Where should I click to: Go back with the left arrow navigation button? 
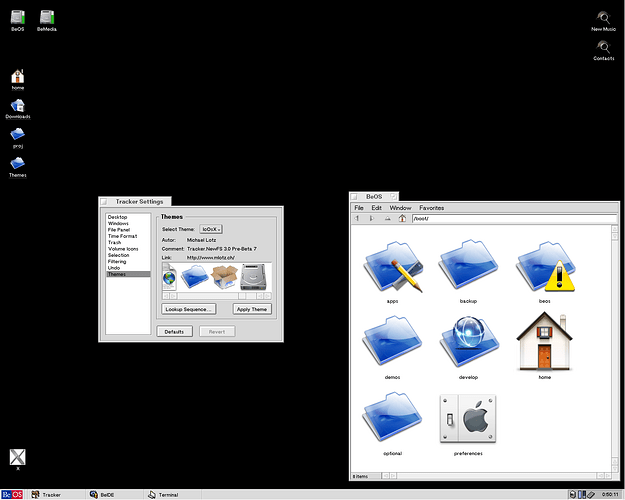pyautogui.click(x=357, y=219)
